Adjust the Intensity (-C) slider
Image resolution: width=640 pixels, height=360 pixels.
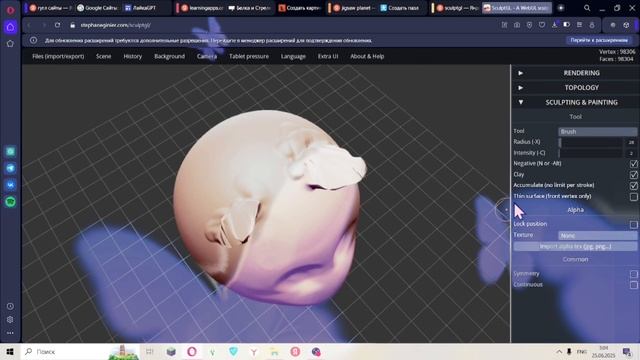point(590,153)
